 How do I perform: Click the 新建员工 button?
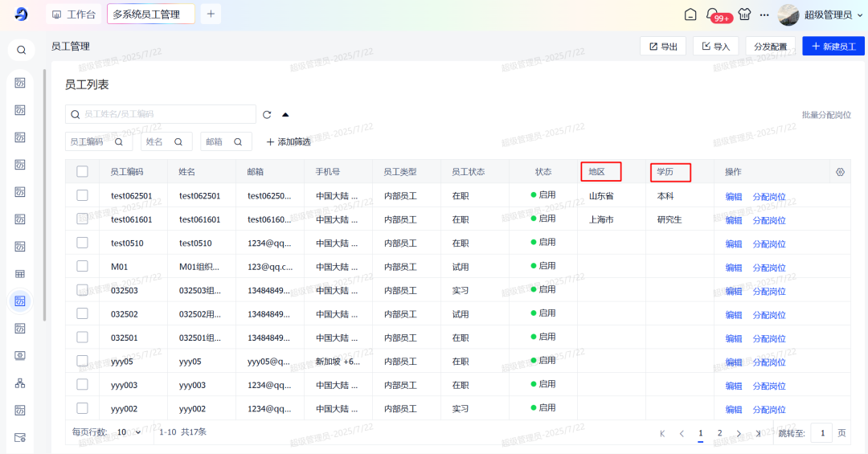click(833, 47)
